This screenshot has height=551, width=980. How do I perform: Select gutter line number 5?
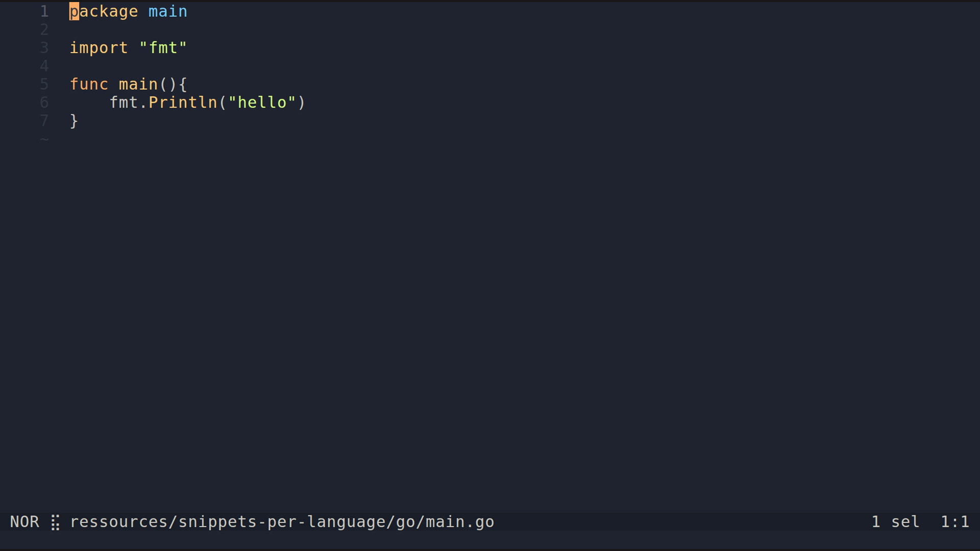[44, 84]
